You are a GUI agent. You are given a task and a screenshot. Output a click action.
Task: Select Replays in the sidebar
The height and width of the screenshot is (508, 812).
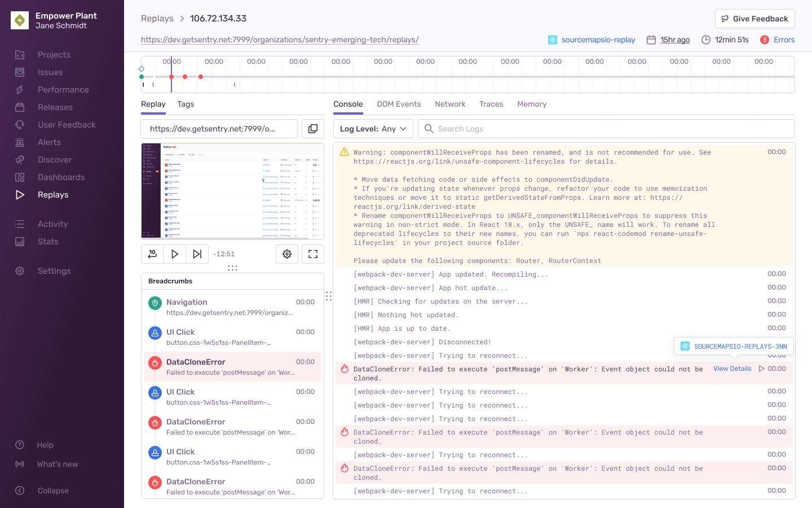[53, 195]
